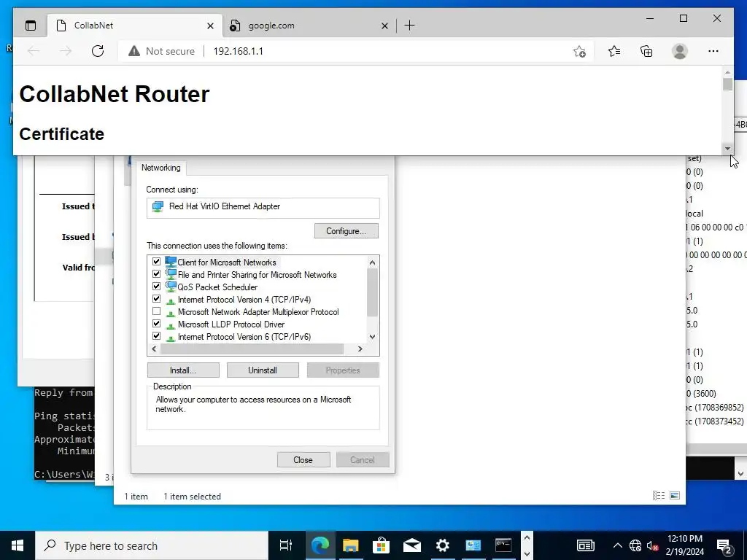Click browser page scroll down arrow
The height and width of the screenshot is (560, 747).
(727, 149)
